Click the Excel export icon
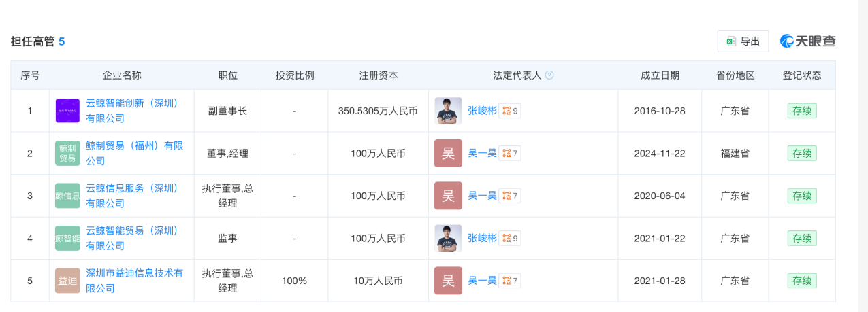The width and height of the screenshot is (868, 312). click(731, 41)
